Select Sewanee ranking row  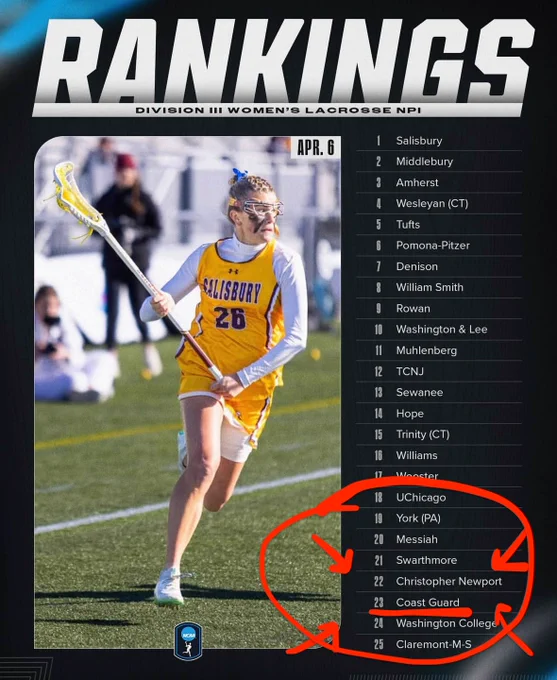(439, 392)
